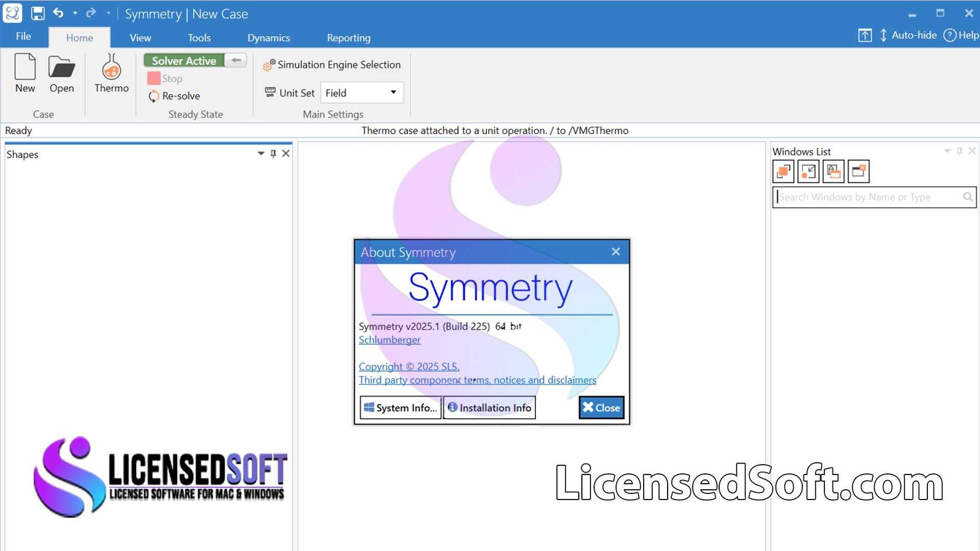Click the first Windows List bring-to-front icon

(x=783, y=171)
